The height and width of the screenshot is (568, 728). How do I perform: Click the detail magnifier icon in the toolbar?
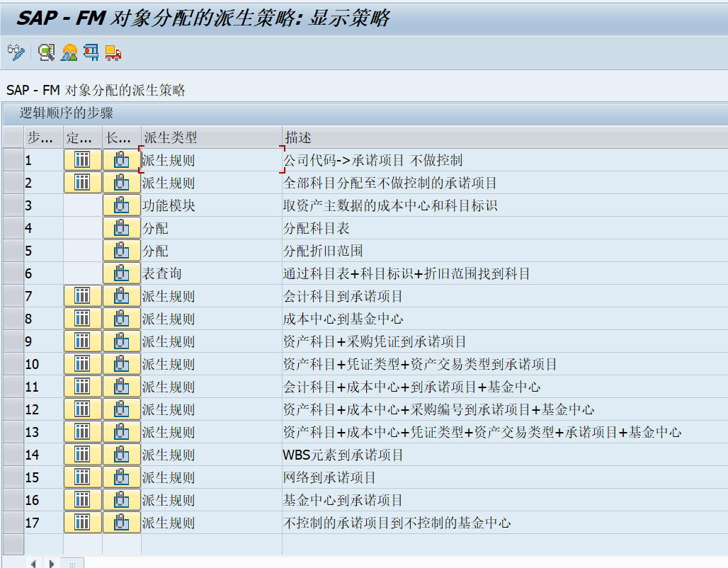point(47,52)
